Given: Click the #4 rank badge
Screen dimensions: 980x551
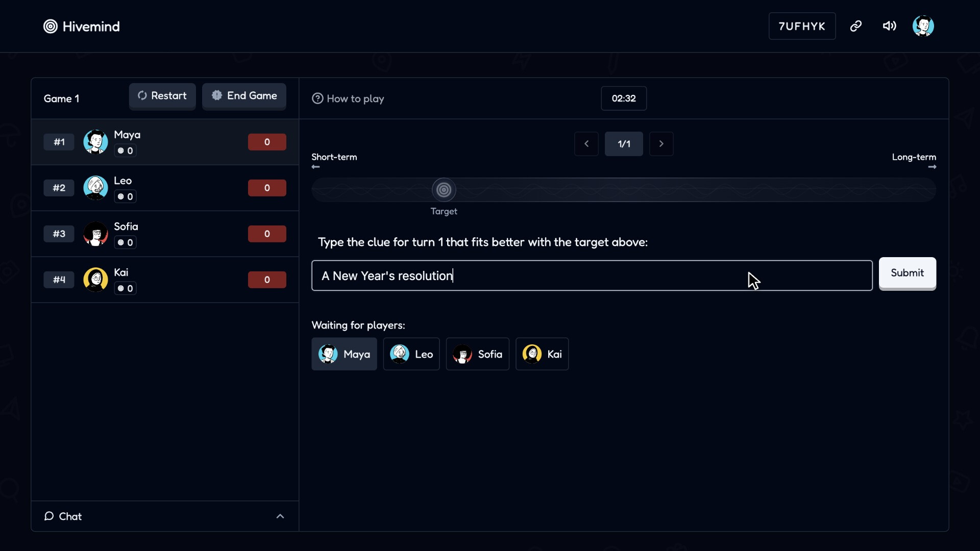Looking at the screenshot, I should pyautogui.click(x=59, y=280).
